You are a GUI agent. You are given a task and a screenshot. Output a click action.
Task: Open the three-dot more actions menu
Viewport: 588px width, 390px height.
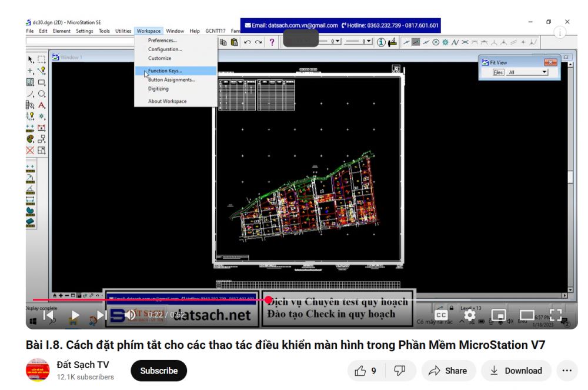(566, 371)
